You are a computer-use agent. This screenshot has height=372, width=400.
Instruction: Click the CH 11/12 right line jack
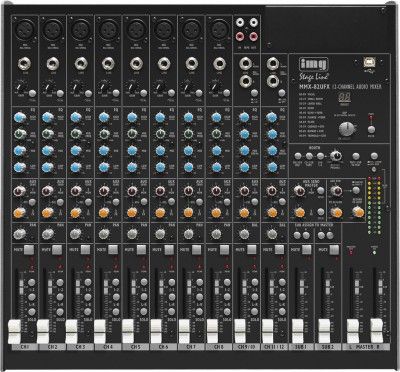pos(273,80)
